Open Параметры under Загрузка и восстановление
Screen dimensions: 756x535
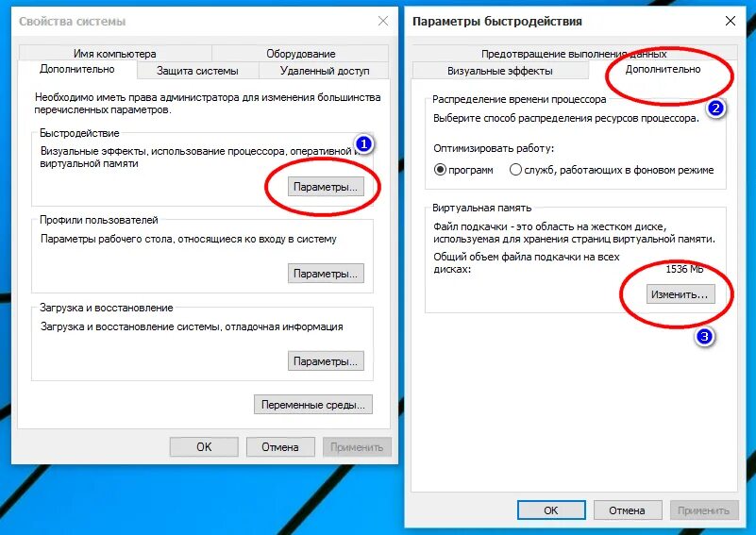[x=326, y=361]
